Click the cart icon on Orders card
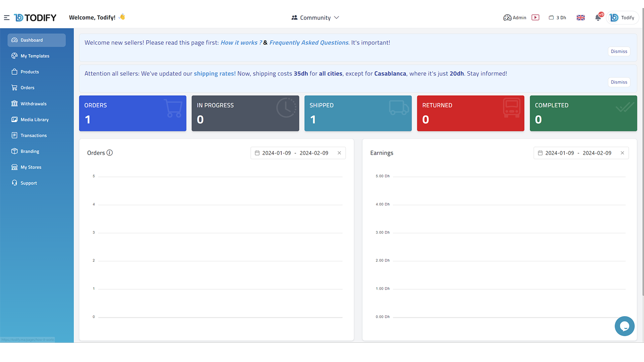Screen dimensions: 644x362 [x=173, y=108]
